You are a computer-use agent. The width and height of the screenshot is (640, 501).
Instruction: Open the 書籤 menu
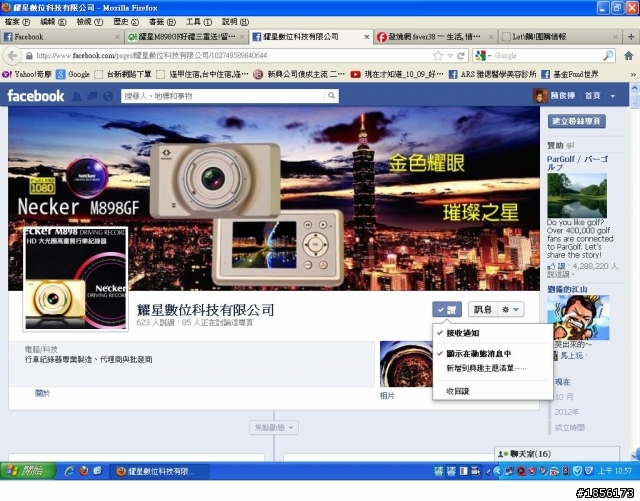click(162, 22)
